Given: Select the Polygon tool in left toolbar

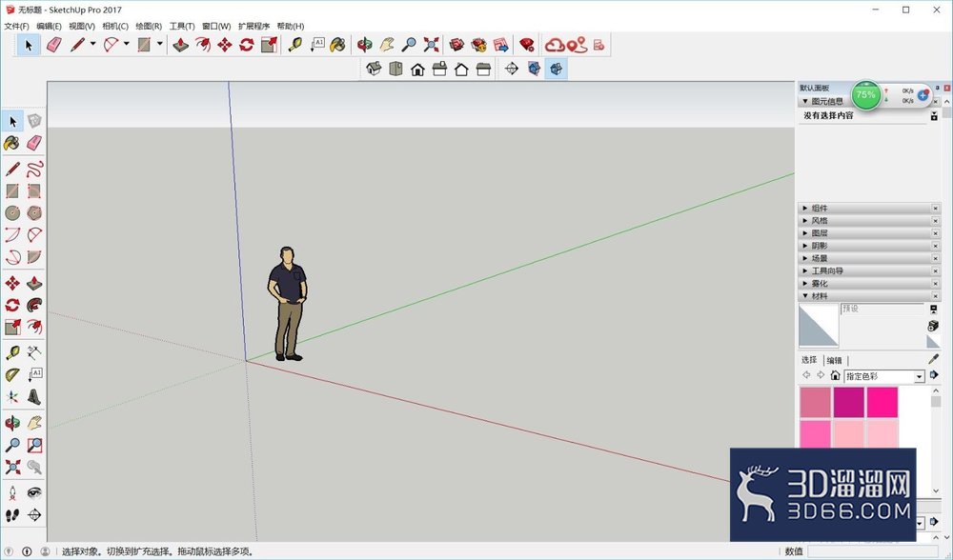Looking at the screenshot, I should [34, 213].
